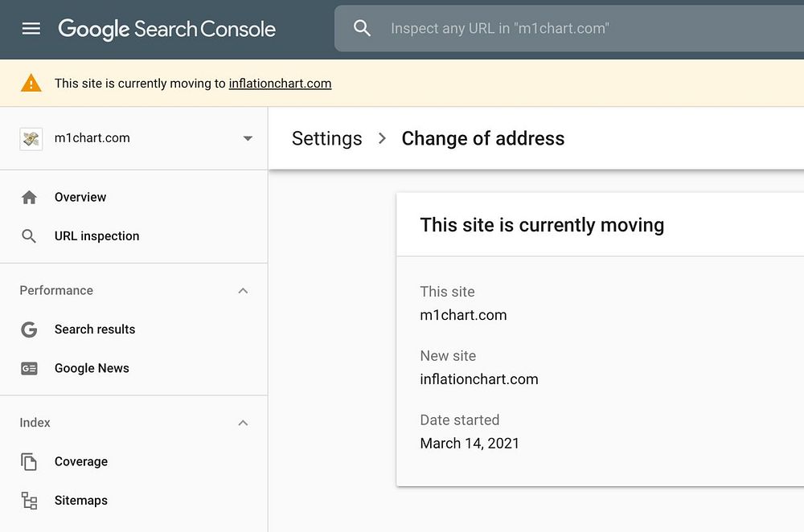
Task: Open the hamburger navigation menu
Action: pos(31,29)
